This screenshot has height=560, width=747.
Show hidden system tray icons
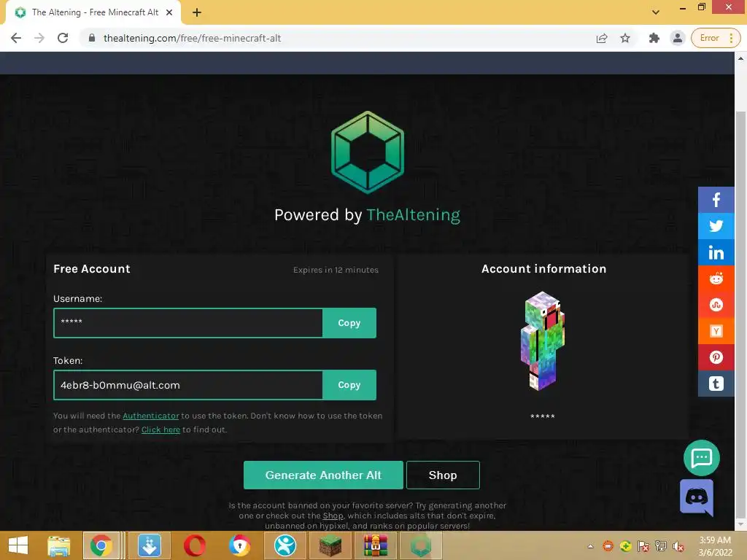[x=591, y=546]
